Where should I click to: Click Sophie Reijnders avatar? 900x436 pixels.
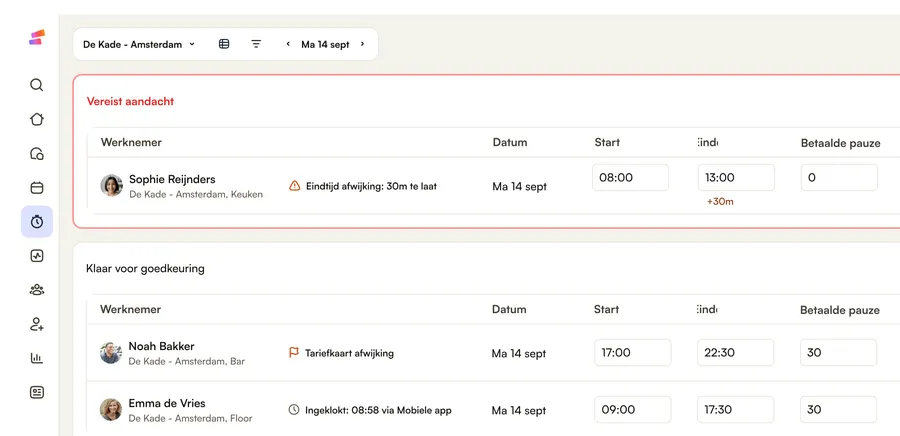111,186
